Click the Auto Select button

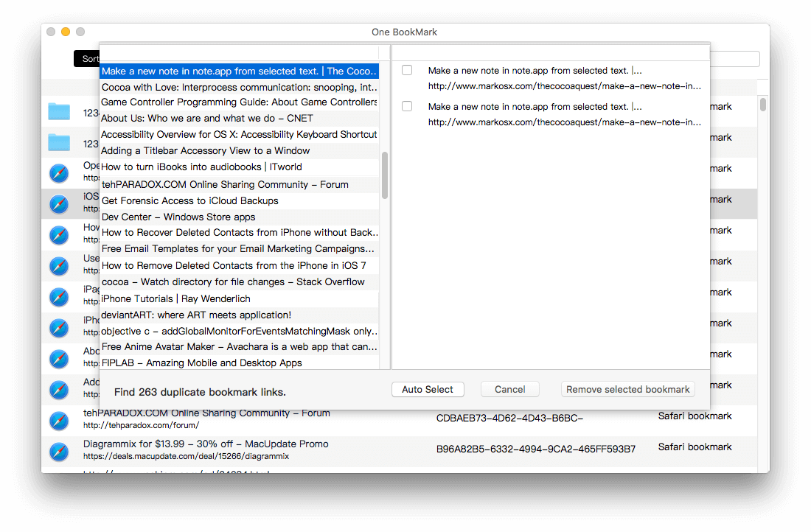click(x=428, y=389)
